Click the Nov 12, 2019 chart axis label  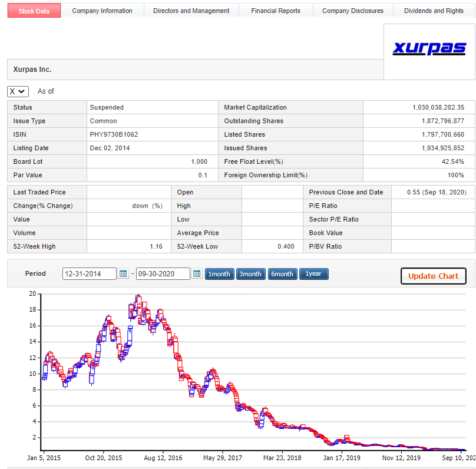click(401, 458)
